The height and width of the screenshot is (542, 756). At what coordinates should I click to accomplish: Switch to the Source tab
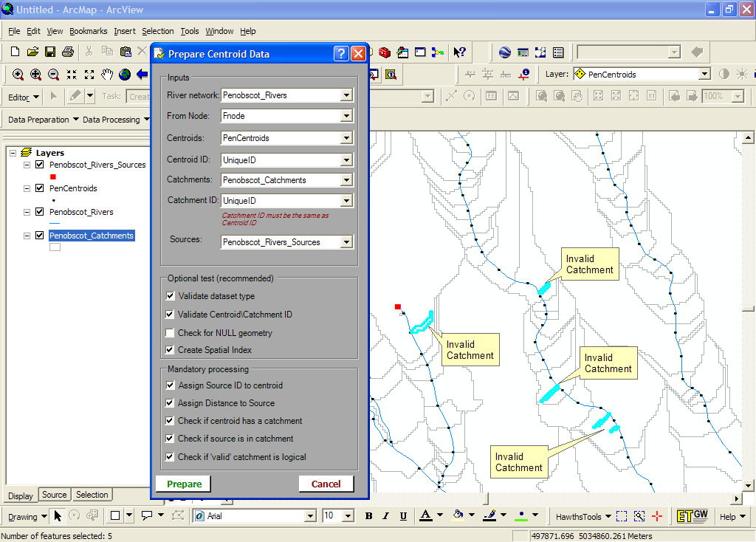coord(54,495)
